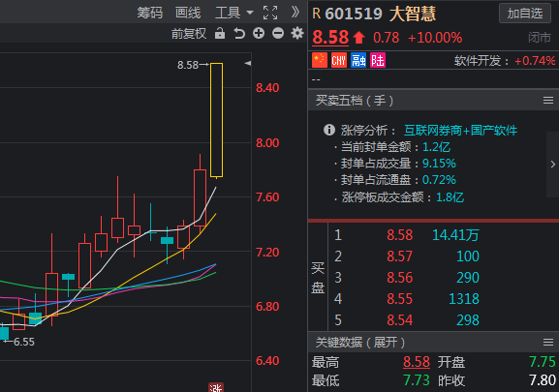
Task: Click the 融 margin trading badge
Action: coord(358,60)
